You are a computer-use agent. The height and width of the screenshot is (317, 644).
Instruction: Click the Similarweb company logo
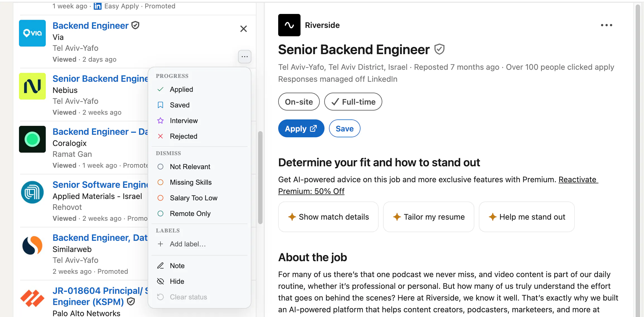(x=32, y=245)
